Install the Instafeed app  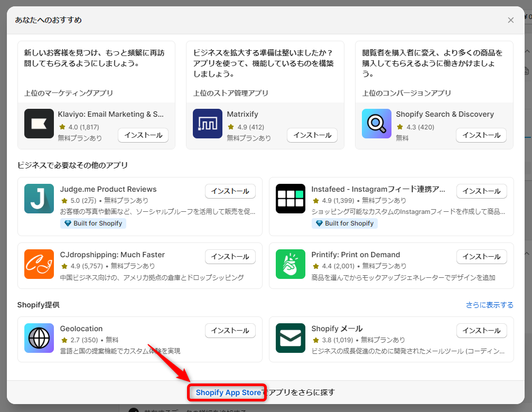click(481, 191)
